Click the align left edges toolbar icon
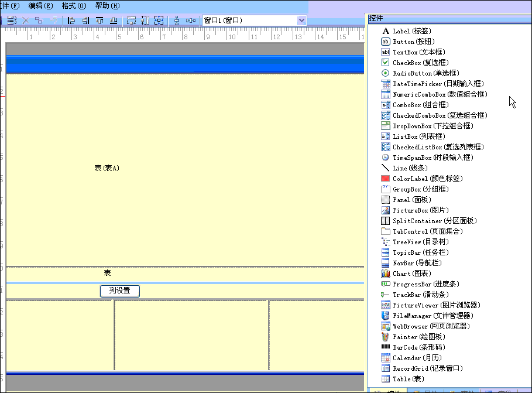532x393 pixels. tap(71, 20)
